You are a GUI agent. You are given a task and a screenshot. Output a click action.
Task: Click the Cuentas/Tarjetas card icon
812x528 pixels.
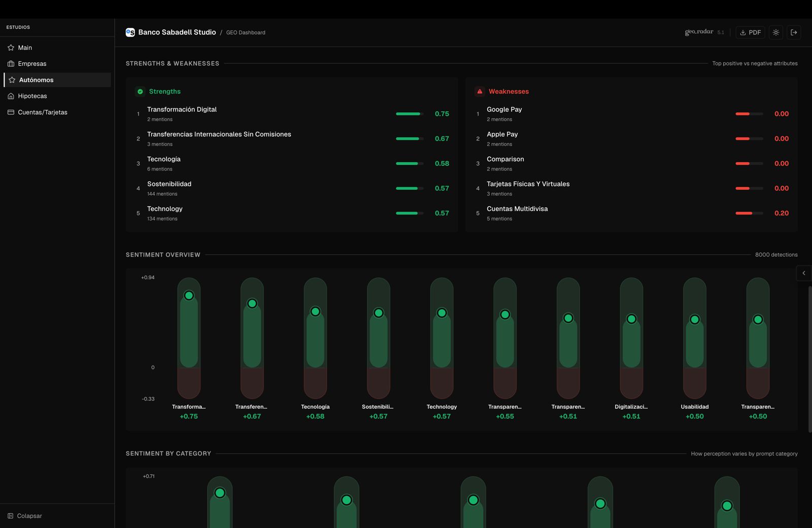[x=11, y=113]
